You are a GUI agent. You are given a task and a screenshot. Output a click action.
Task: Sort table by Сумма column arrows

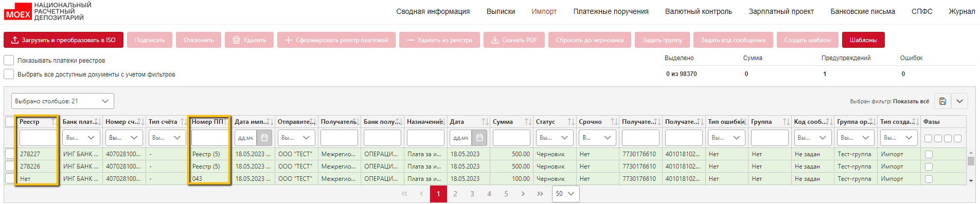click(528, 122)
